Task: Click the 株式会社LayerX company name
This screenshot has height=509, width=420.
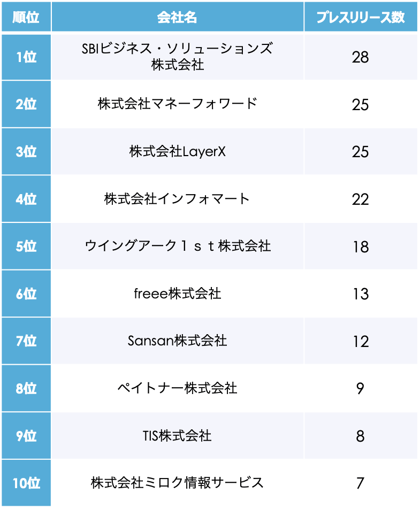Action: (177, 151)
